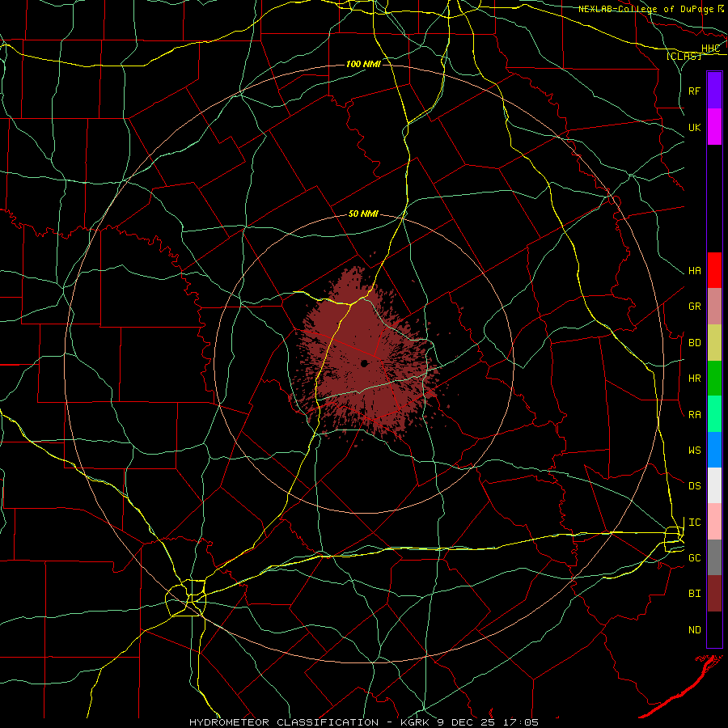Click the black radar site dot

coord(365,363)
